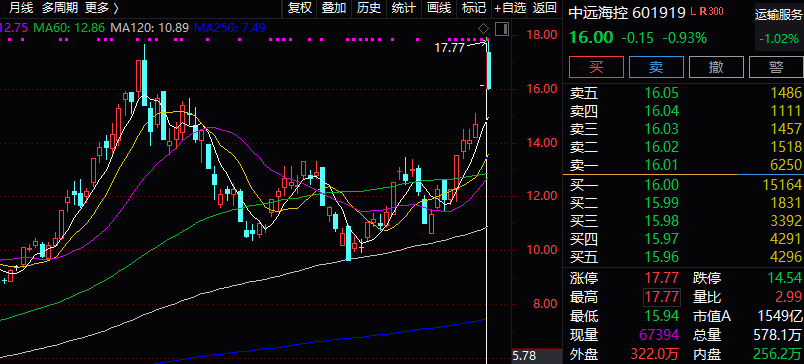The image size is (804, 364).
Task: Open the 多周期 multi-period view
Action: pyautogui.click(x=60, y=8)
